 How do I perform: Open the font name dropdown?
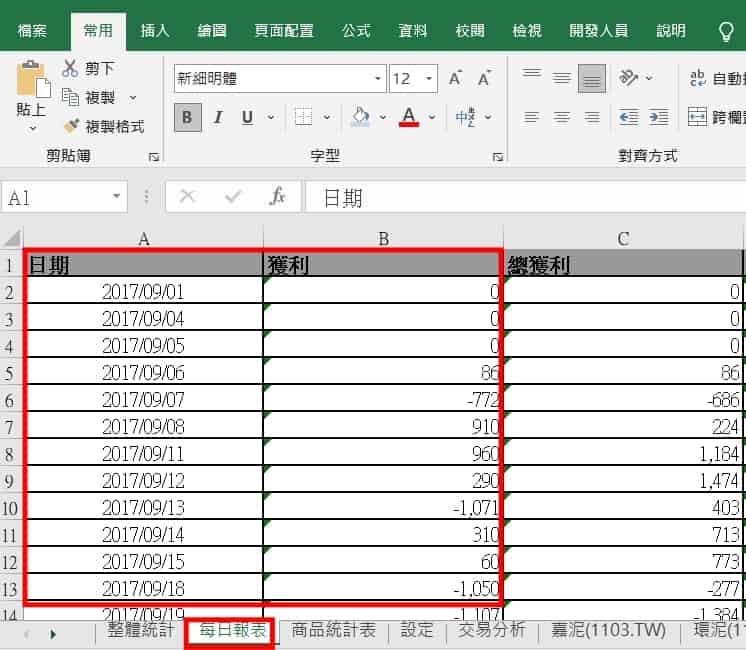point(378,78)
